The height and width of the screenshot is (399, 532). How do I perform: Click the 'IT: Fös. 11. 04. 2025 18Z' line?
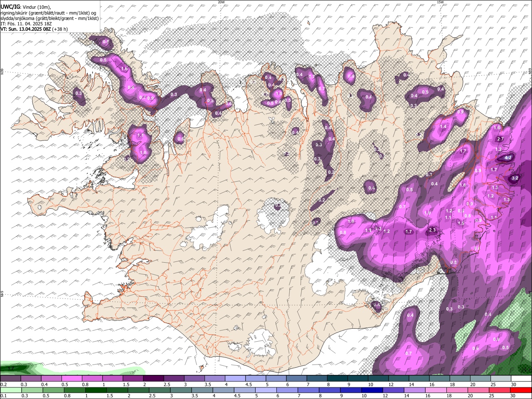click(x=26, y=24)
